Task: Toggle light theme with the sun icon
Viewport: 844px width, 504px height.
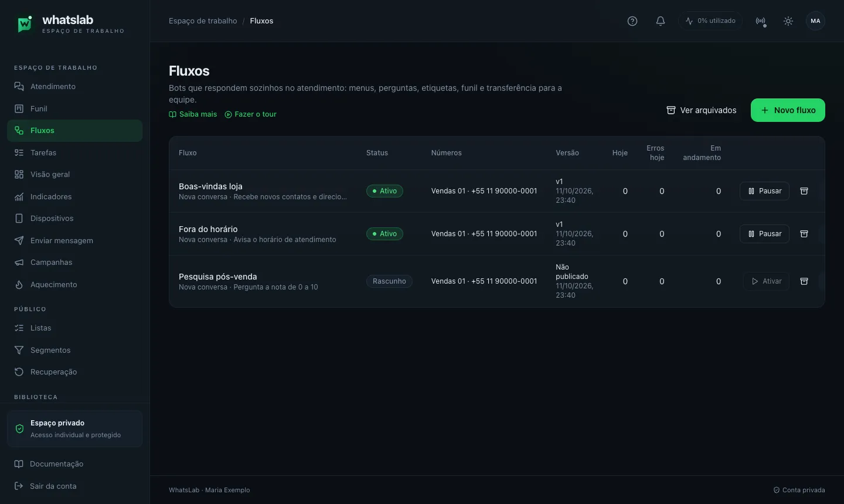Action: [x=788, y=21]
